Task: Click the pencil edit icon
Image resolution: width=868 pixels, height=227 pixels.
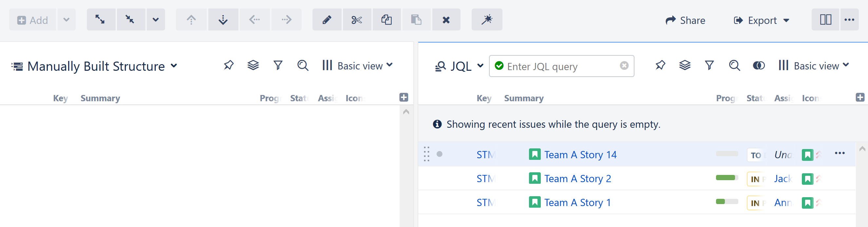Action: (x=327, y=20)
